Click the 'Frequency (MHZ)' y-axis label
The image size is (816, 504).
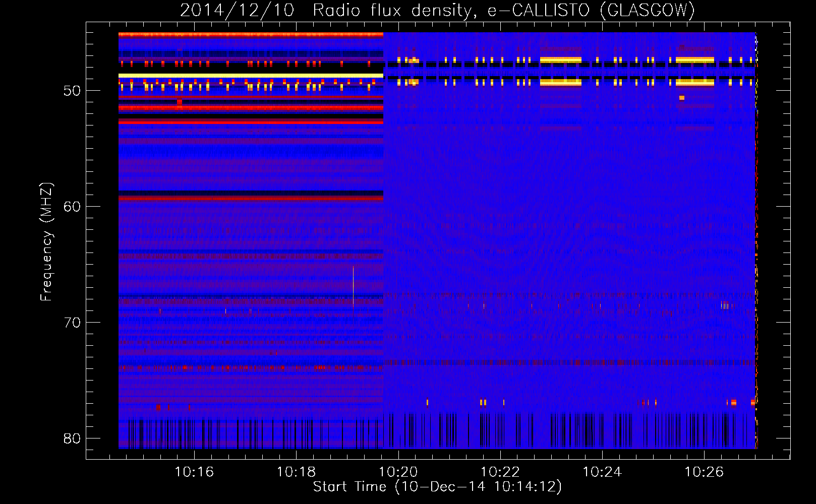(46, 242)
